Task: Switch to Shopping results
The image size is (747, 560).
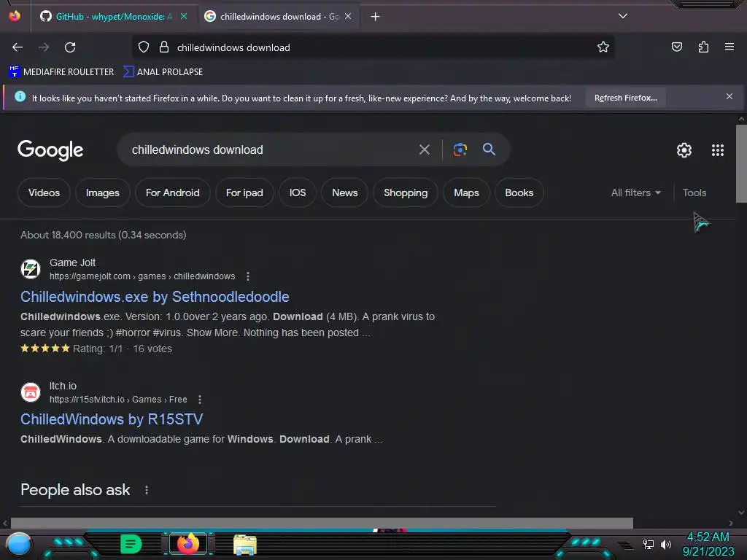Action: click(406, 192)
